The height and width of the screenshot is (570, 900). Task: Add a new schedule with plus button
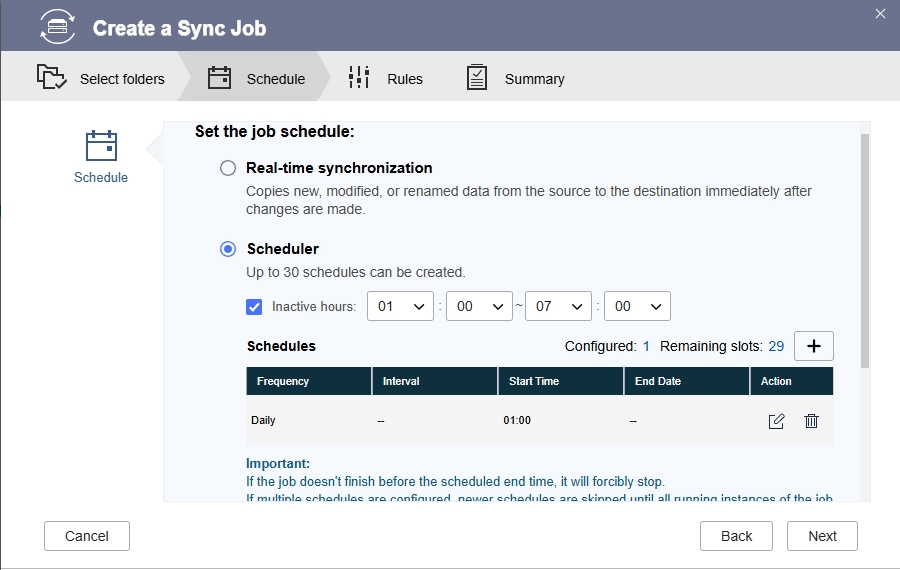pyautogui.click(x=813, y=346)
